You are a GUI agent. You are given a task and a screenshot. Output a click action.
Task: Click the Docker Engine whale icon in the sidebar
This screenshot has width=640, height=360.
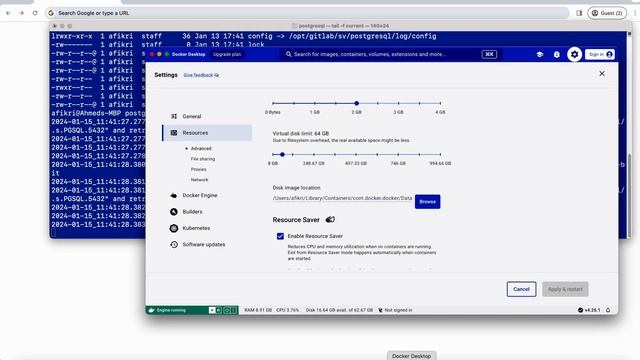click(x=174, y=196)
